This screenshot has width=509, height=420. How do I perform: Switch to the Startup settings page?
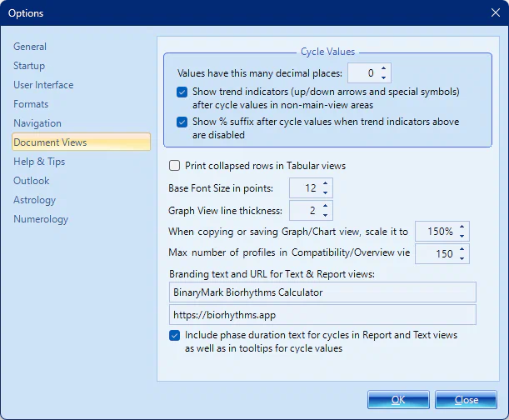pos(29,66)
